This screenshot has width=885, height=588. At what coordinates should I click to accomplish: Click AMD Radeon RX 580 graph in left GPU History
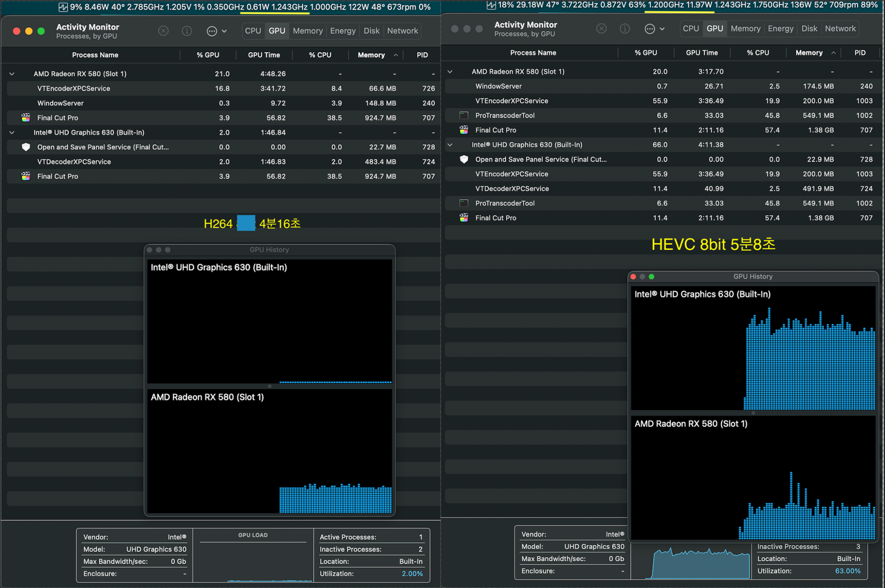[269, 451]
